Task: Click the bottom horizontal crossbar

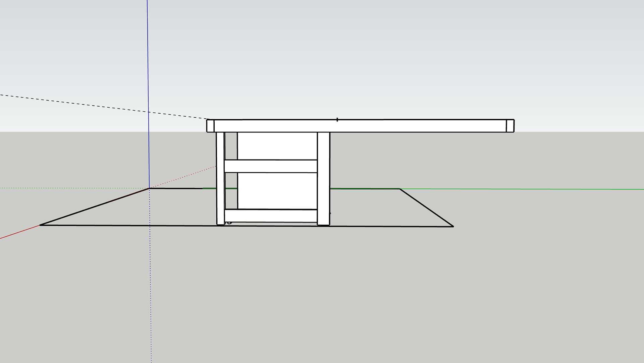Action: (x=270, y=216)
